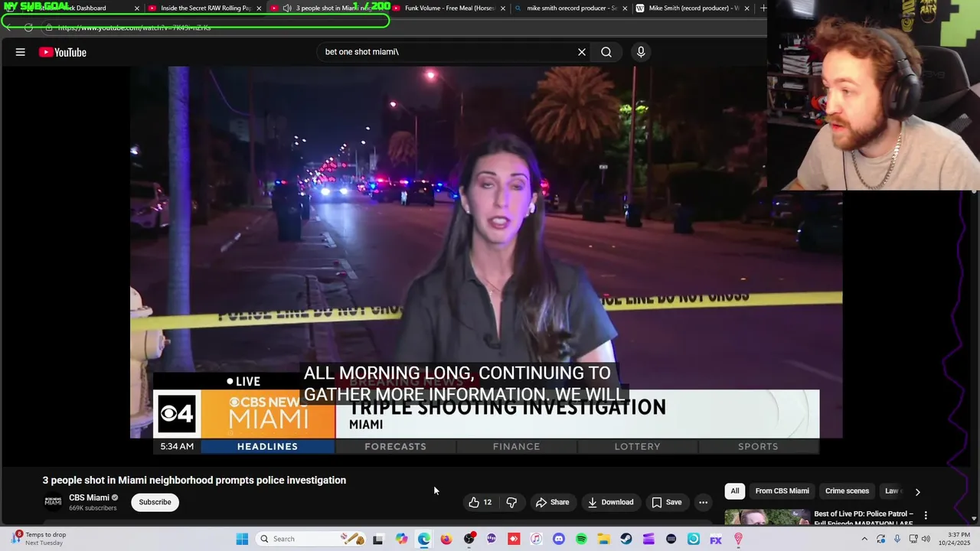
Task: Open the iTunes music app icon
Action: point(536,539)
